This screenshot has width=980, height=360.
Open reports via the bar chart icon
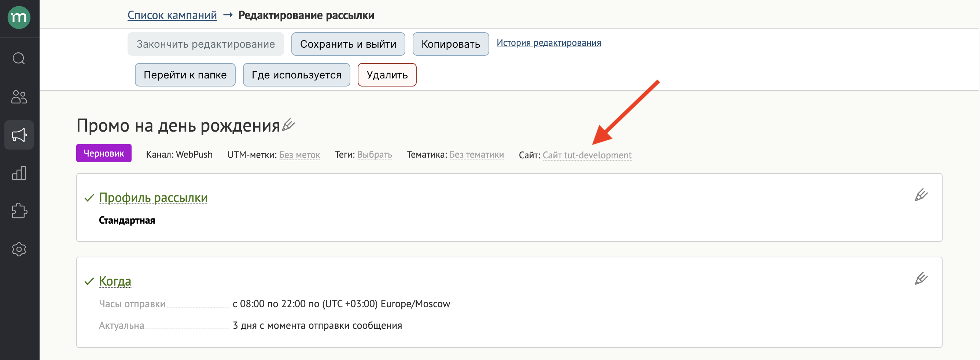19,173
